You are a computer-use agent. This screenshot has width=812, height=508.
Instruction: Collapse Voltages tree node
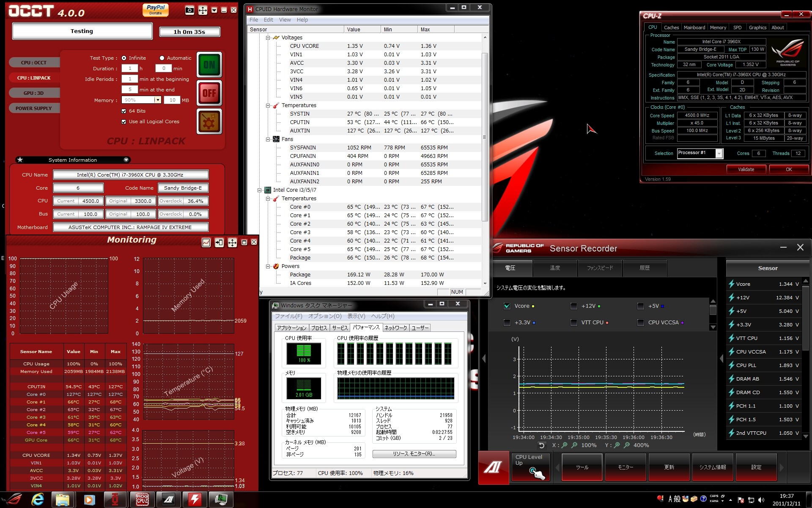[268, 38]
